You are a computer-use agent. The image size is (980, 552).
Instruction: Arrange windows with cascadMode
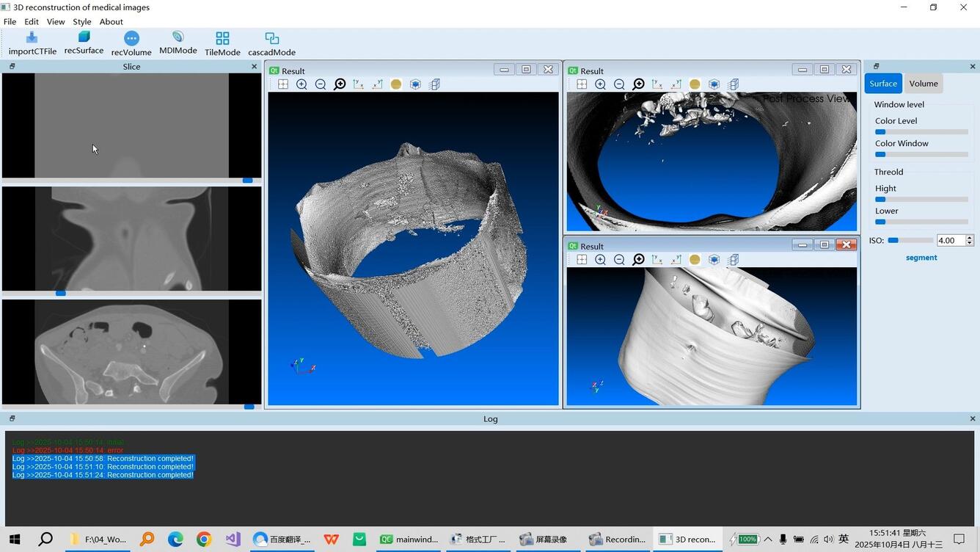click(x=271, y=44)
